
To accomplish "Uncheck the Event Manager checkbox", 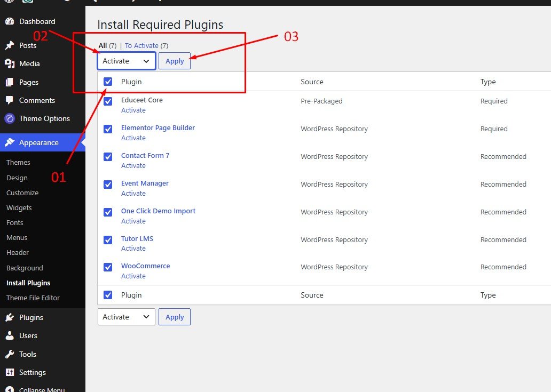I will (108, 185).
